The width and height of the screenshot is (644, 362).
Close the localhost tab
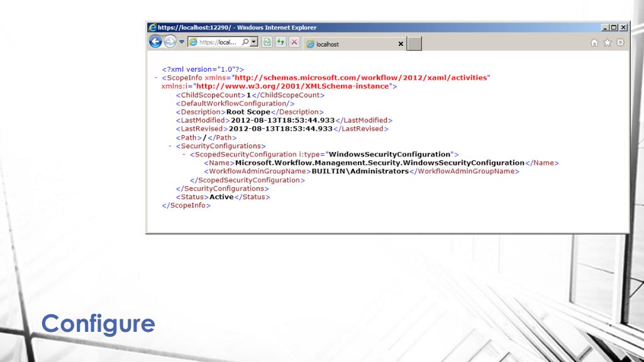pyautogui.click(x=401, y=44)
